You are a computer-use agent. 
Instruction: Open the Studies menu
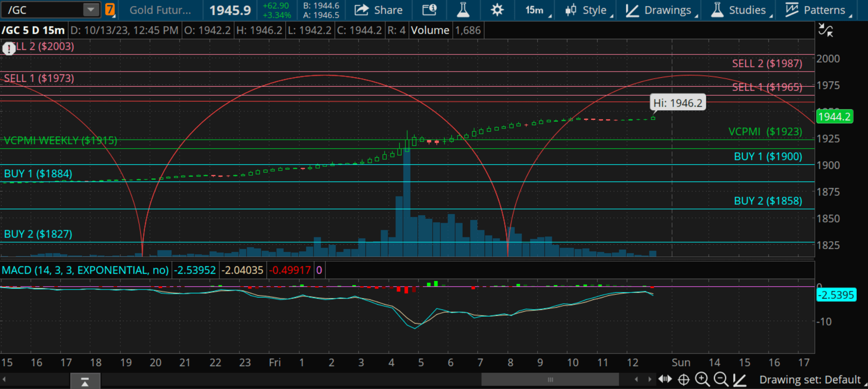point(741,10)
